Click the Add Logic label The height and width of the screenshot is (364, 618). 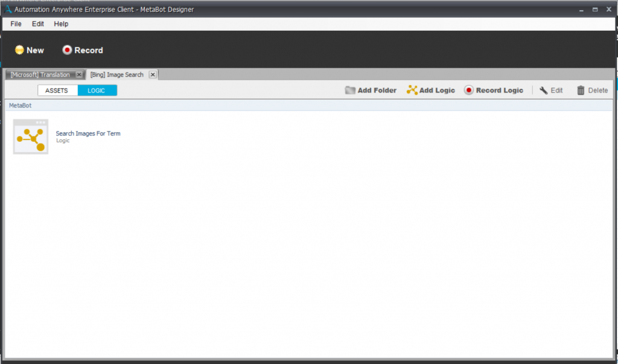(437, 91)
